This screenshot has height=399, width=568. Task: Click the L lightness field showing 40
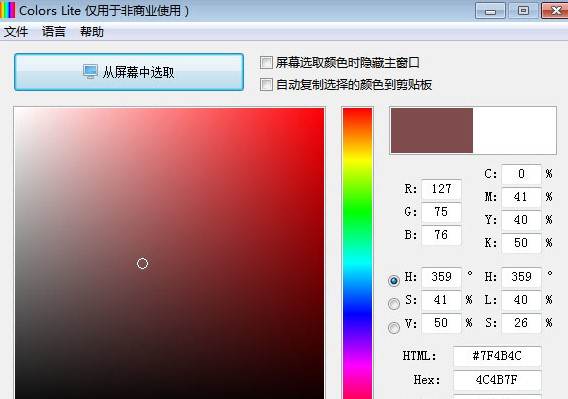[x=521, y=300]
